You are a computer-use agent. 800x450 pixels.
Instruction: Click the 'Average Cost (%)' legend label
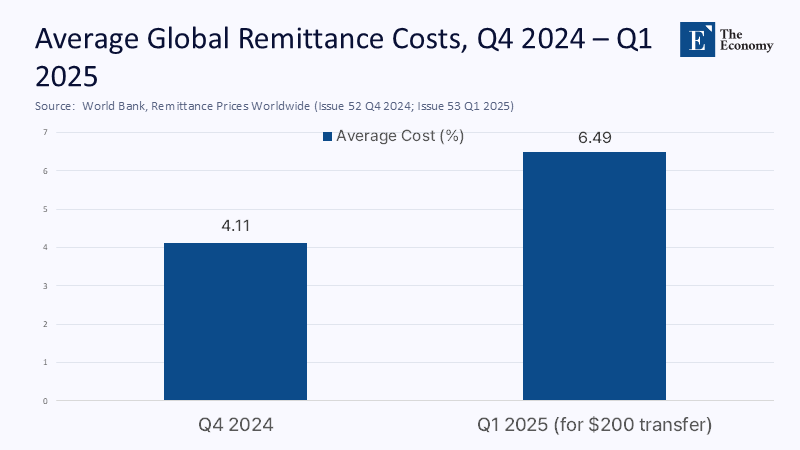[399, 137]
